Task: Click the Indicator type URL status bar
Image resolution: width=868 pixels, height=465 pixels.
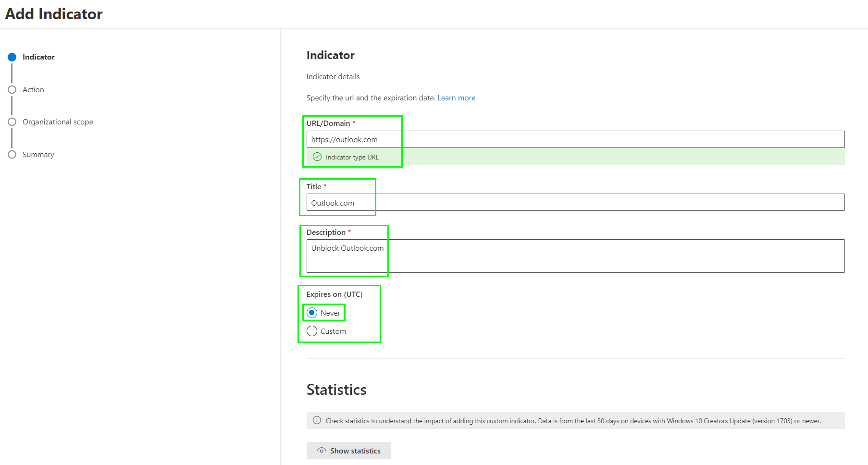Action: pos(575,157)
